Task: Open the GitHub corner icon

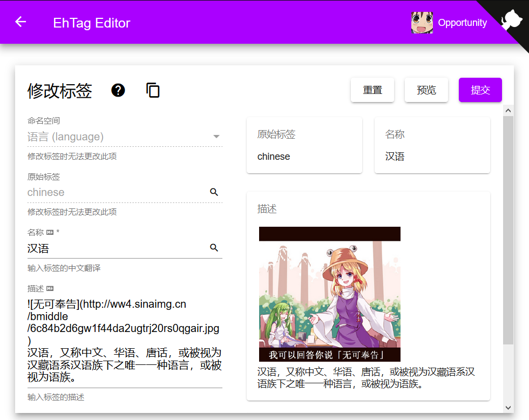Action: point(511,19)
